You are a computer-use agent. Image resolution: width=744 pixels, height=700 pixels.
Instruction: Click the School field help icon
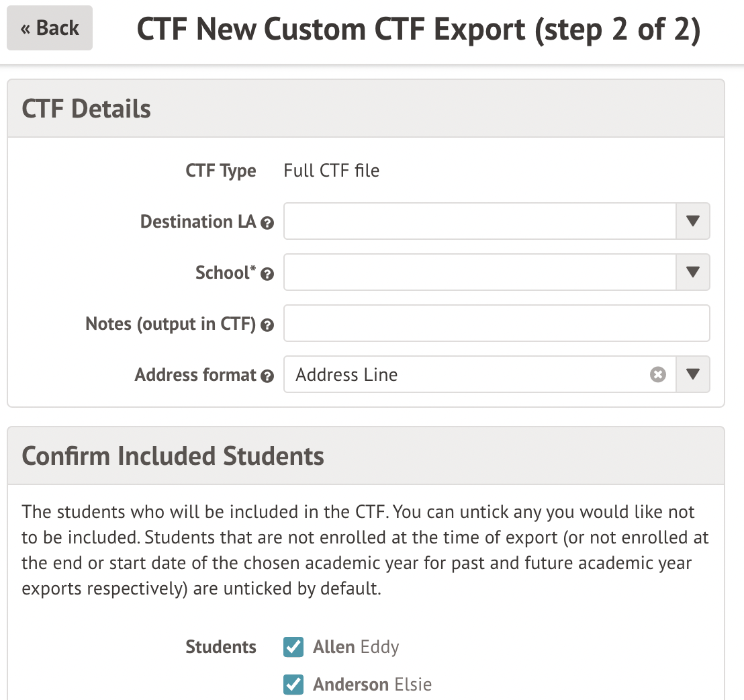point(267,274)
